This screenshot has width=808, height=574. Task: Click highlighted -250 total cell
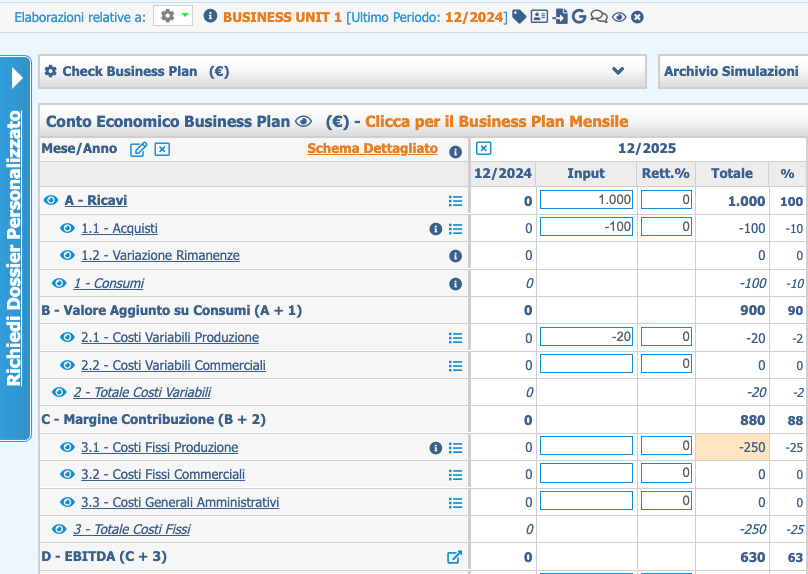[x=732, y=447]
